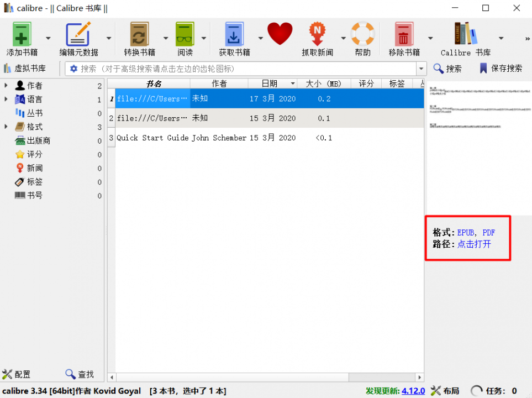Click horizontal scrollbar left arrow

tap(112, 378)
